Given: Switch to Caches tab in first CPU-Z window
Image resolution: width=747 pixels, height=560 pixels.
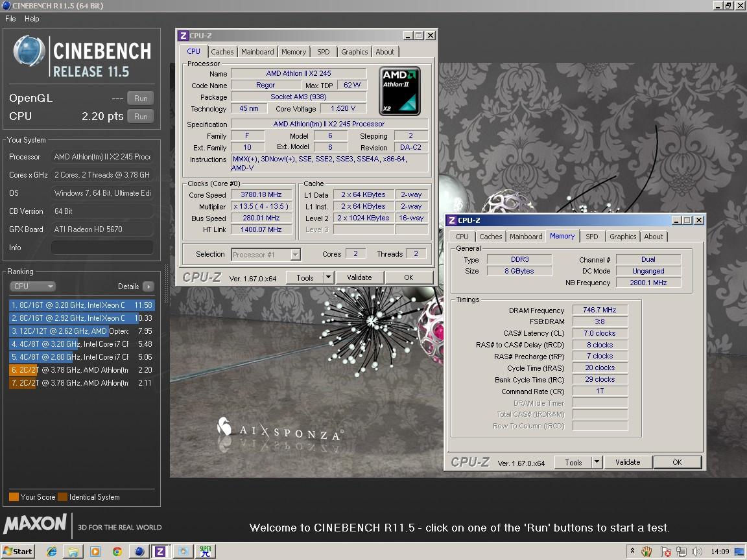Looking at the screenshot, I should point(222,51).
